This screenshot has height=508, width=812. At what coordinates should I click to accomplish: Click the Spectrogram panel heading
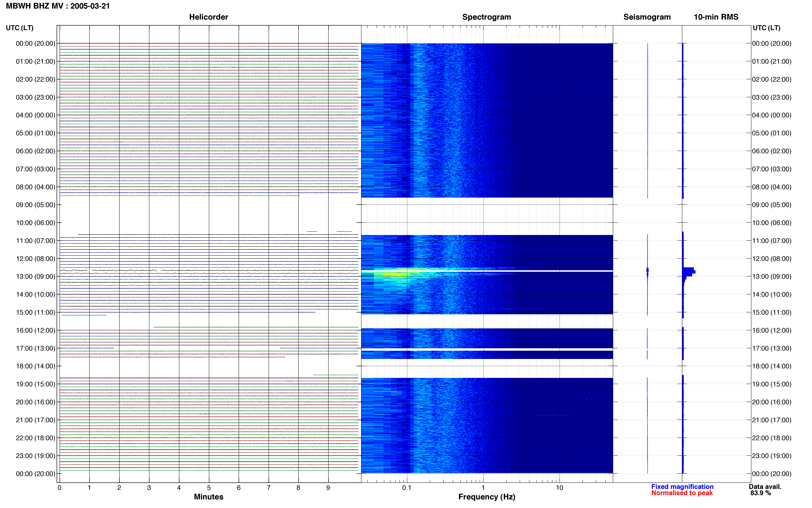[x=487, y=17]
